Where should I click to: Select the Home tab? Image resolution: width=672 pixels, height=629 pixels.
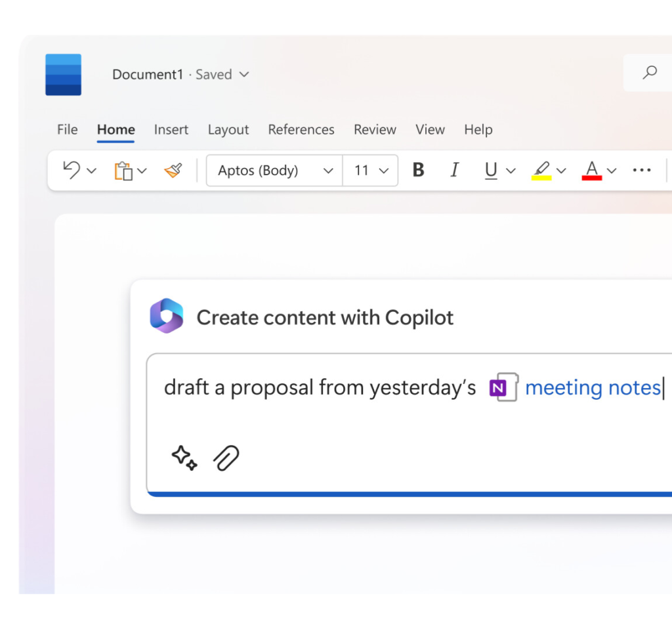tap(115, 129)
